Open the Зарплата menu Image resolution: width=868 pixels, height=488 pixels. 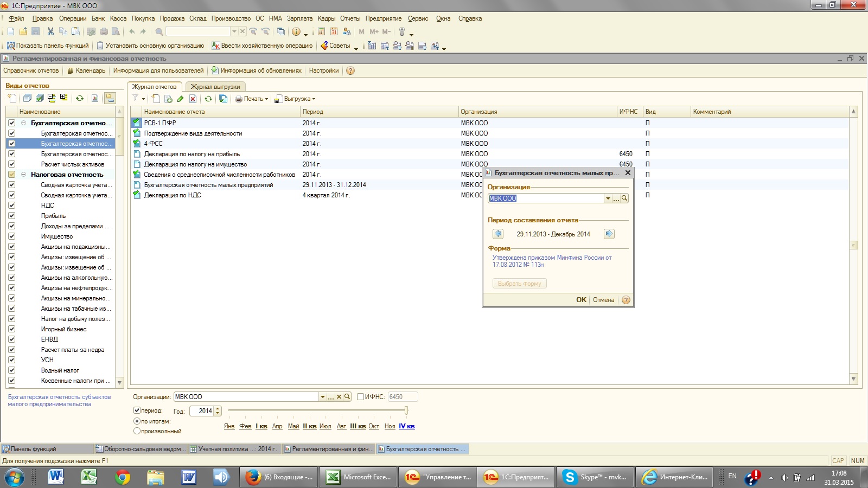(299, 18)
